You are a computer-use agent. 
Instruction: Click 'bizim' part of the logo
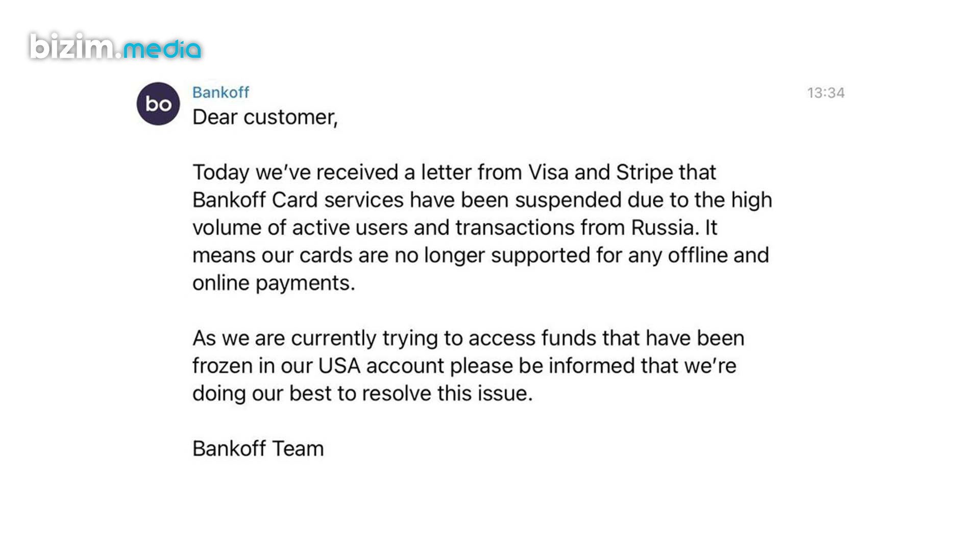(x=72, y=46)
